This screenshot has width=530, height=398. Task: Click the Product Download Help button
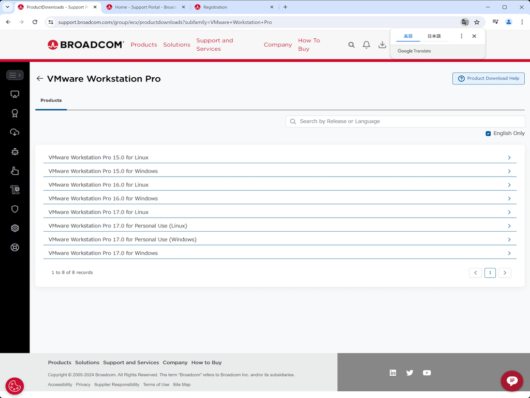pos(488,78)
